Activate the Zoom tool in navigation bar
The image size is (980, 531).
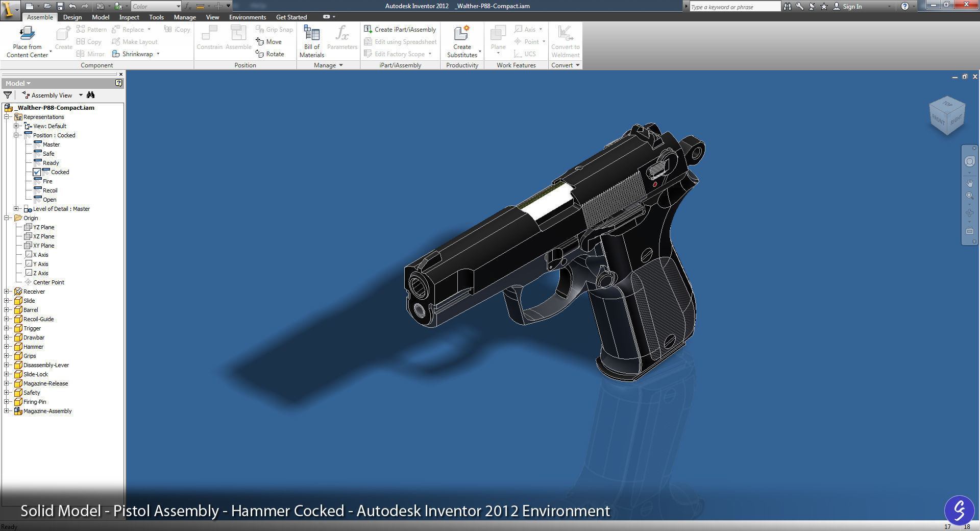coord(969,196)
